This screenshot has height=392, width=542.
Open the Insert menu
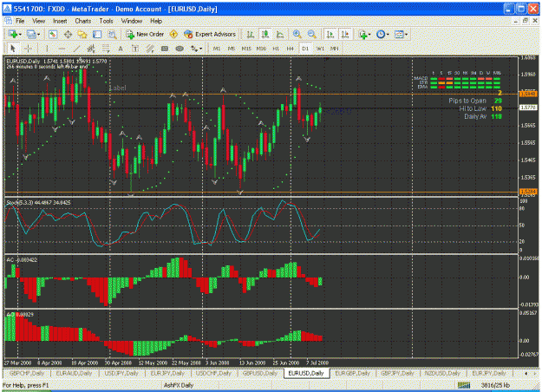[x=60, y=21]
